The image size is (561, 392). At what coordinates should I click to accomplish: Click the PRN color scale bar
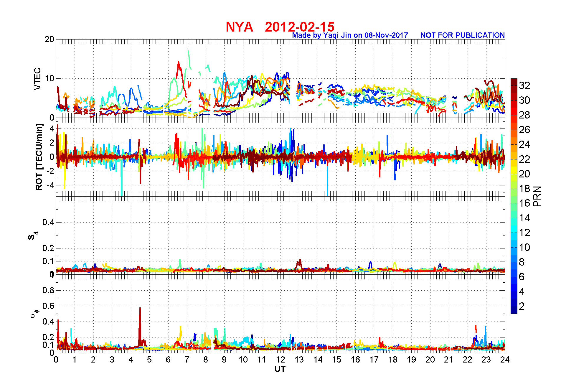click(514, 196)
